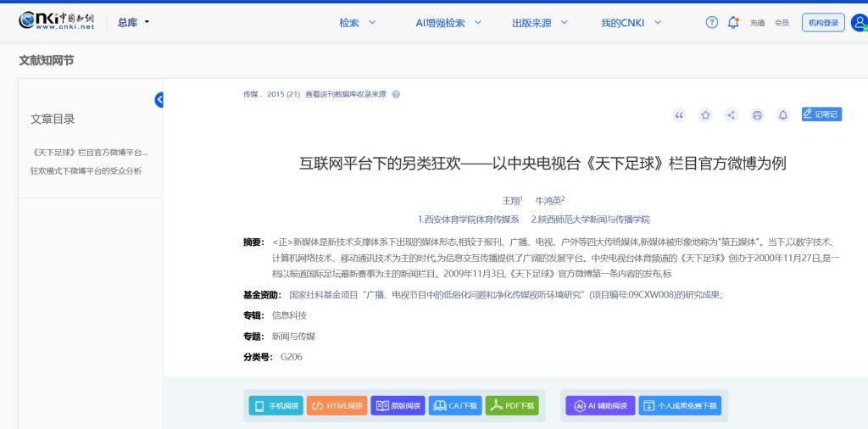The width and height of the screenshot is (868, 429).
Task: Click the 手机阅读 button
Action: click(x=275, y=406)
